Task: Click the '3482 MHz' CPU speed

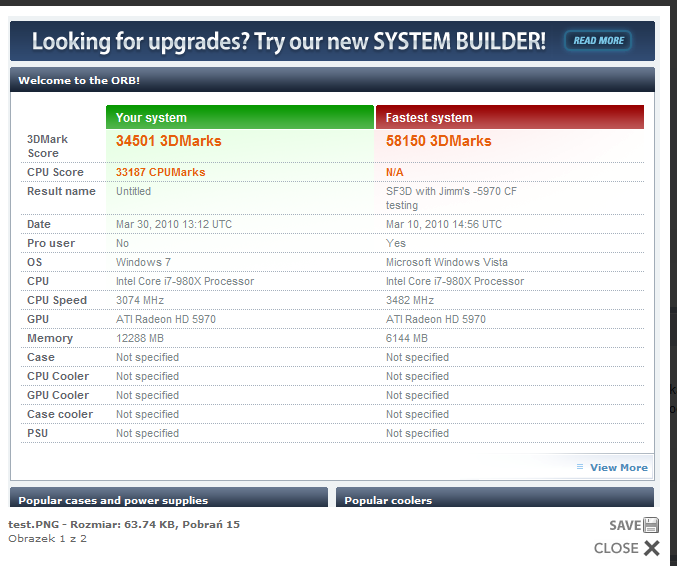Action: tap(410, 300)
